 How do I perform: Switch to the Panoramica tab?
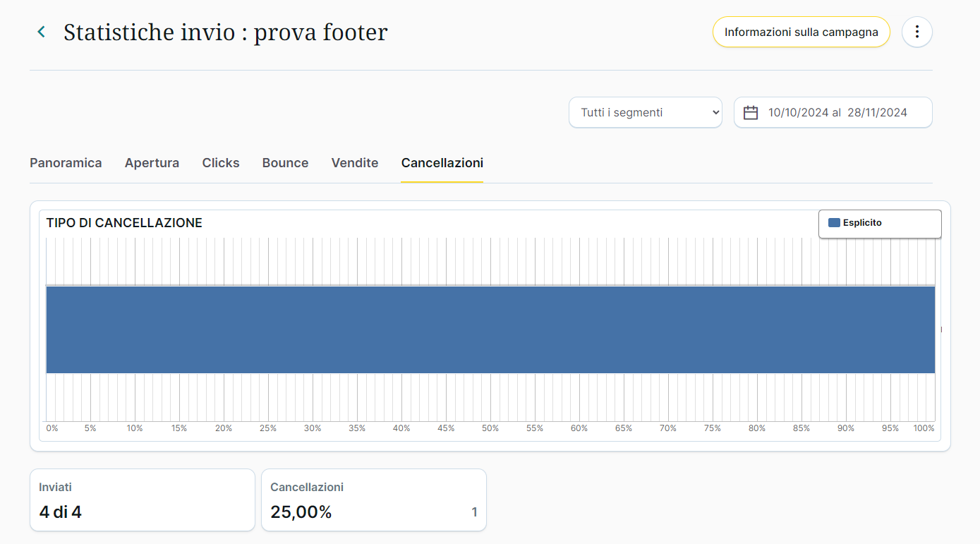pos(66,163)
